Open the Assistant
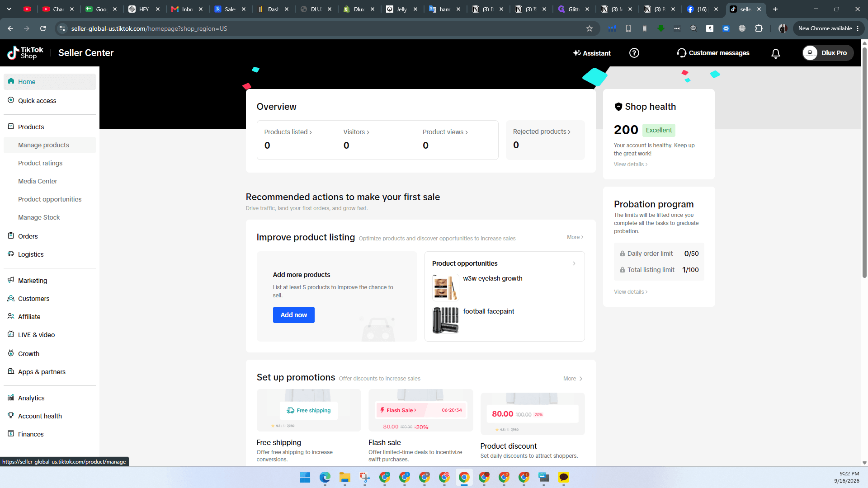 [x=592, y=53]
